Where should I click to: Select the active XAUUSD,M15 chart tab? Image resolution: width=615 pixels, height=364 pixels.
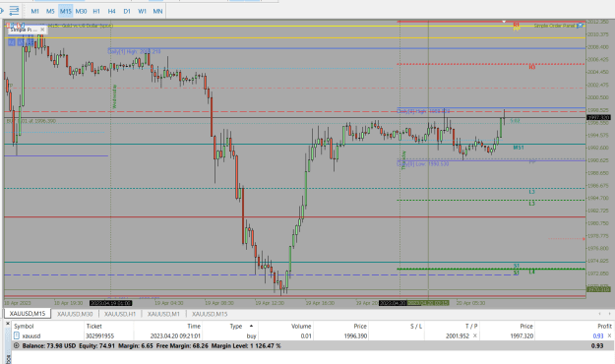point(28,314)
